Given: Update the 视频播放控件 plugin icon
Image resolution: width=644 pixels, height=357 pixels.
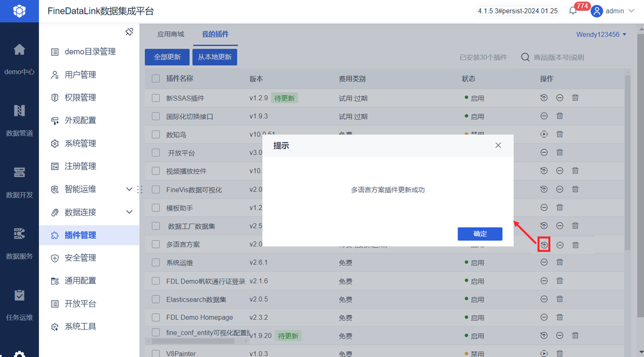Looking at the screenshot, I should coord(544,171).
